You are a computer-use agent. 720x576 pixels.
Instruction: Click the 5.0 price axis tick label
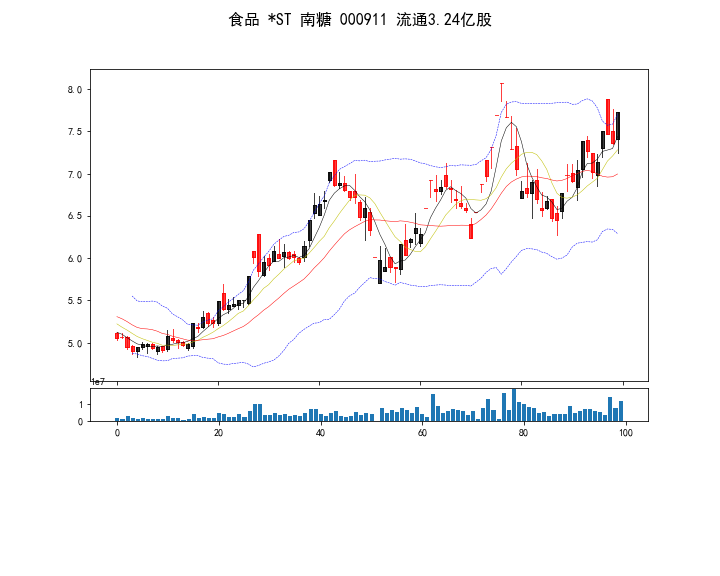pos(75,344)
